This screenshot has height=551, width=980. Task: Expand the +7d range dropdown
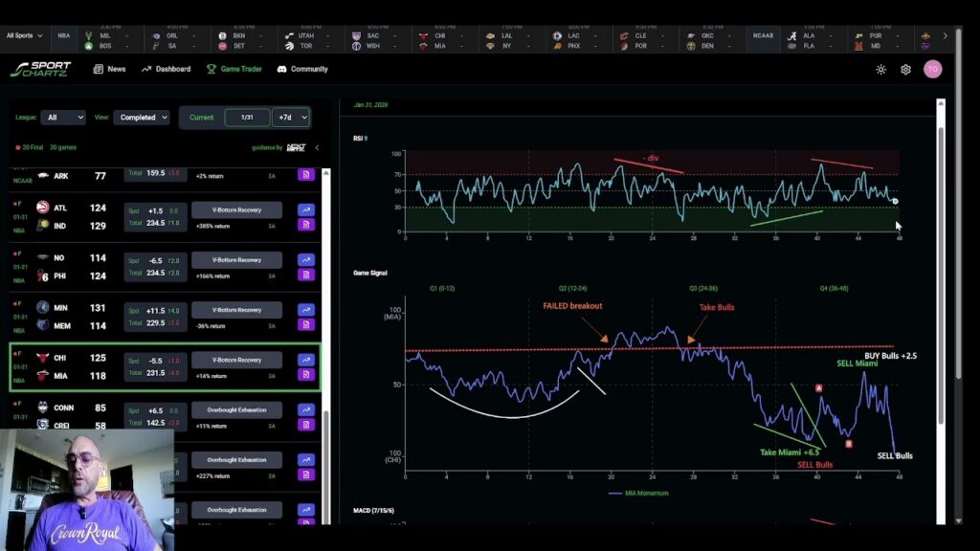[291, 117]
